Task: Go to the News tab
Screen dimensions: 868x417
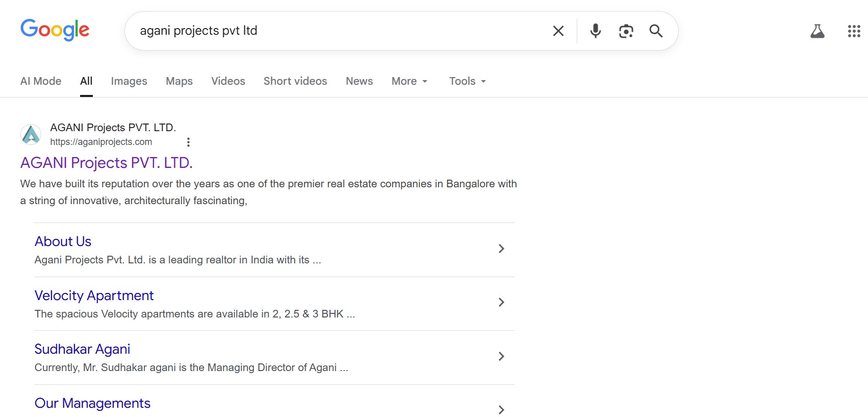Action: pyautogui.click(x=359, y=81)
